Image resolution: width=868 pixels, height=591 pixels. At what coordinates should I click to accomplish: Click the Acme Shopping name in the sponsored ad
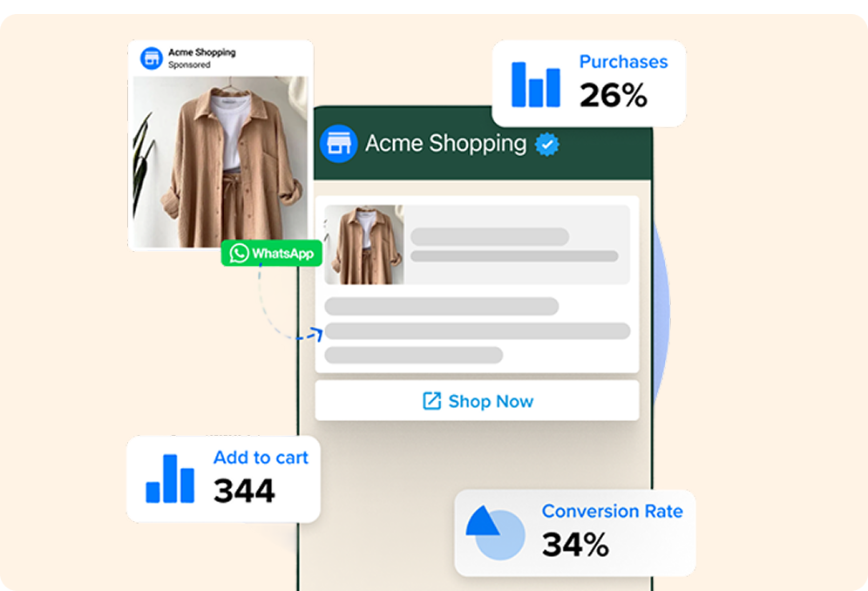(x=202, y=52)
